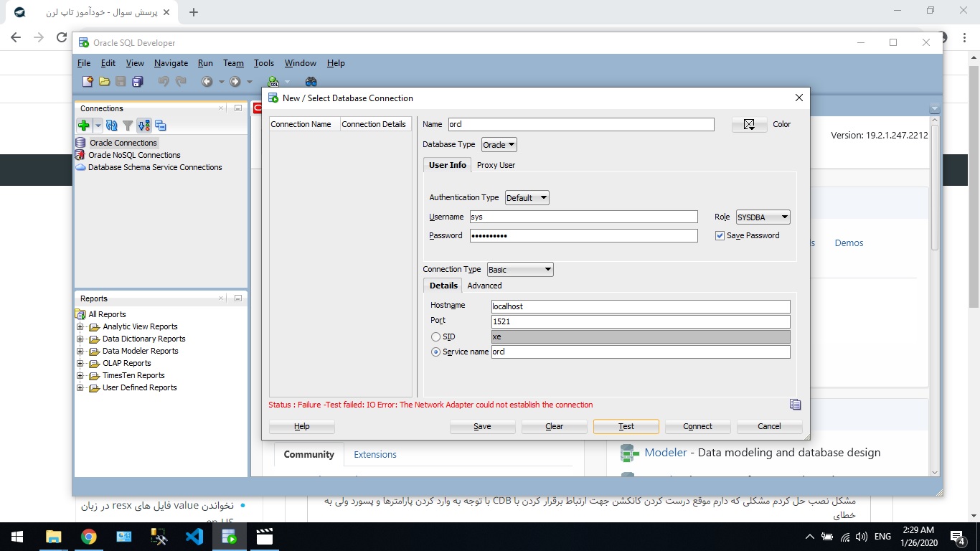Image resolution: width=980 pixels, height=551 pixels.
Task: Click the Open folder toolbar icon
Action: (x=104, y=82)
